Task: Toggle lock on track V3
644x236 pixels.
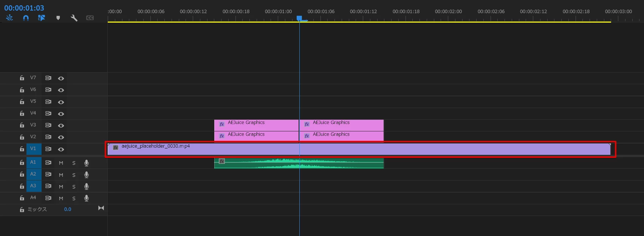Action: click(x=22, y=125)
